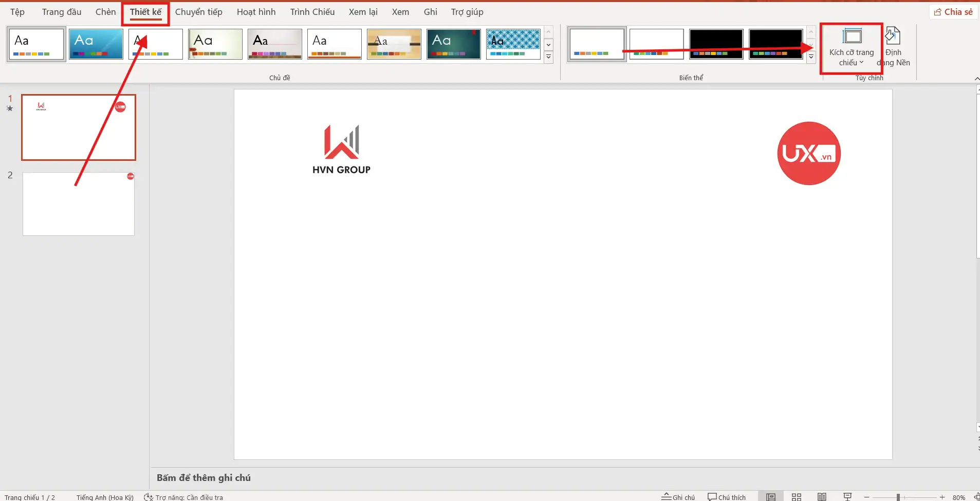This screenshot has height=501, width=980.
Task: Click the zoom out minus icon
Action: pyautogui.click(x=867, y=497)
